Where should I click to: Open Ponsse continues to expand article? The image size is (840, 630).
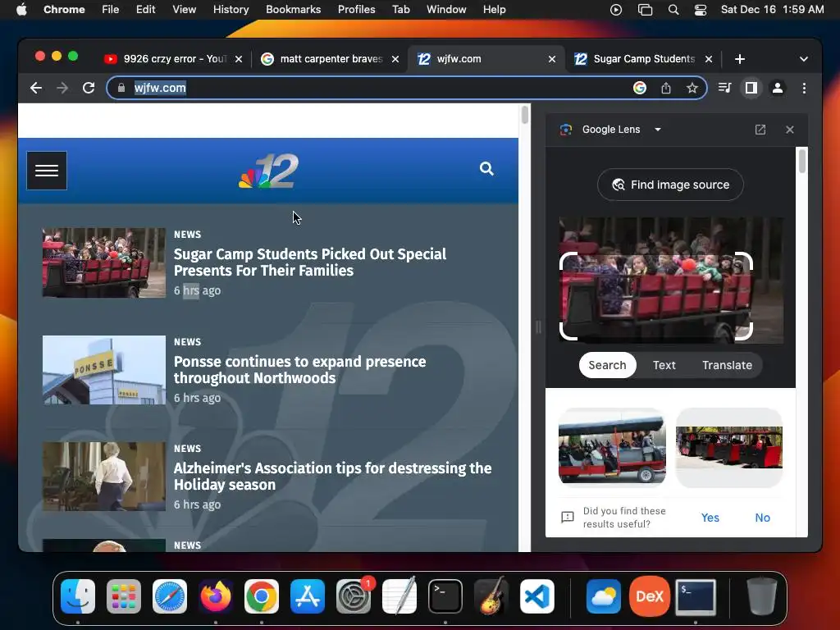pos(299,370)
